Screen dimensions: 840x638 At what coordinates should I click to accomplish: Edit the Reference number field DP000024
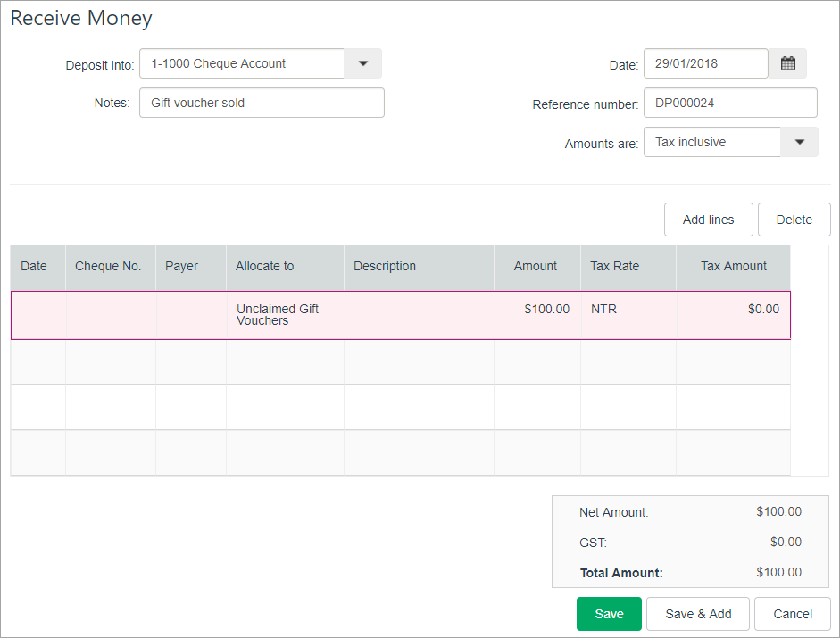729,103
